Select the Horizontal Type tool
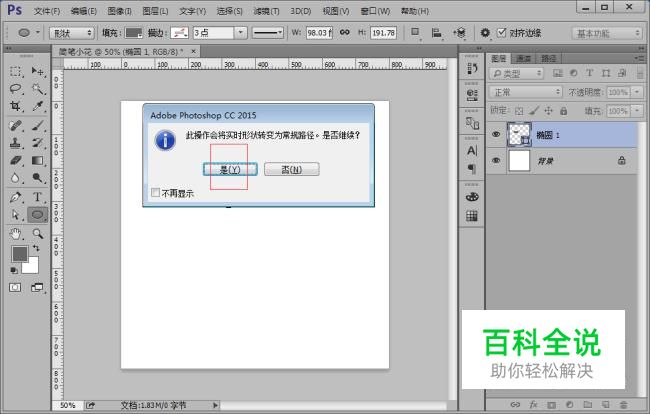 (x=38, y=197)
